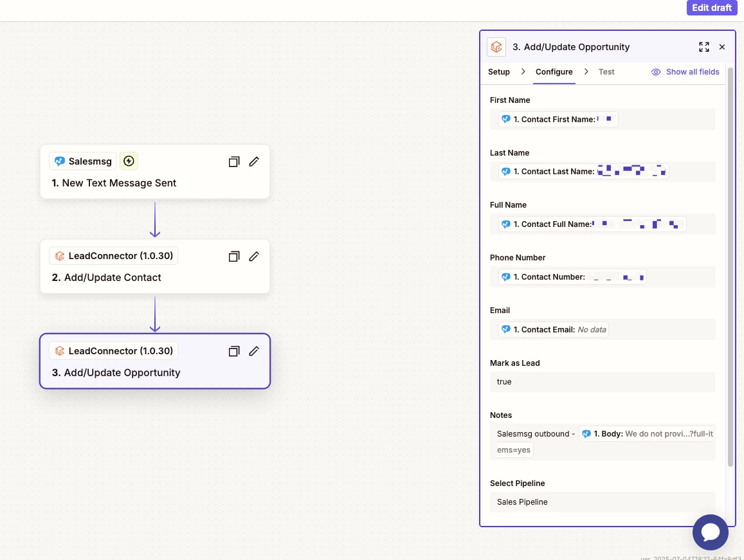Select the Add/Update Contact step card
This screenshot has height=560, width=744.
click(x=155, y=266)
